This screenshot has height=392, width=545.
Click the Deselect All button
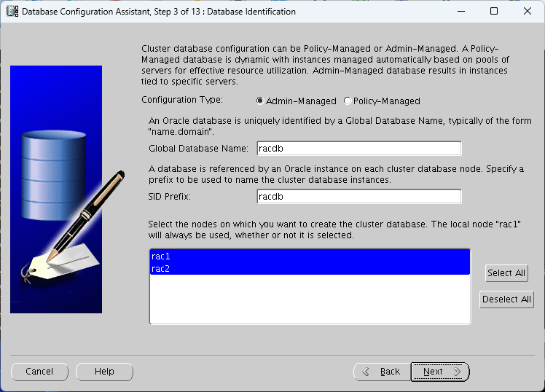[506, 299]
